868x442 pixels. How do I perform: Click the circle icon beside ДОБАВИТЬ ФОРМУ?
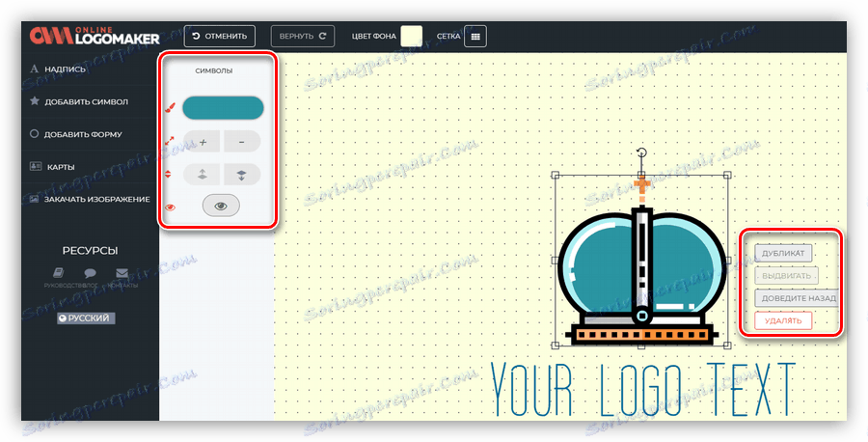click(35, 133)
